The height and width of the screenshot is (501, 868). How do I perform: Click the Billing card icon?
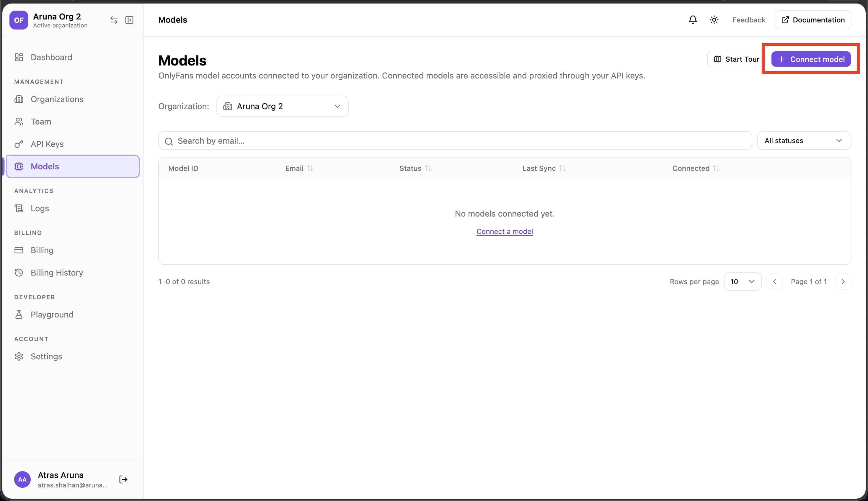(x=19, y=250)
